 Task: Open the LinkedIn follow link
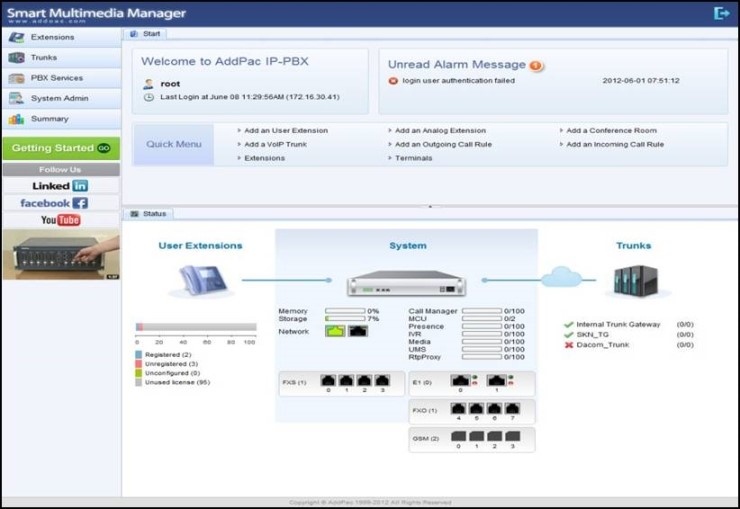60,186
